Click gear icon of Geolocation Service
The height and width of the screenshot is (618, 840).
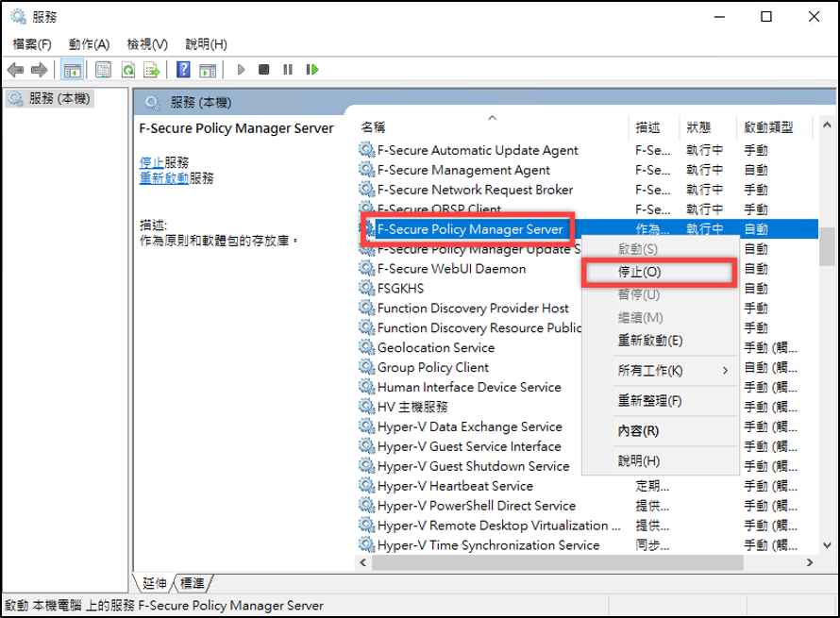pos(366,347)
